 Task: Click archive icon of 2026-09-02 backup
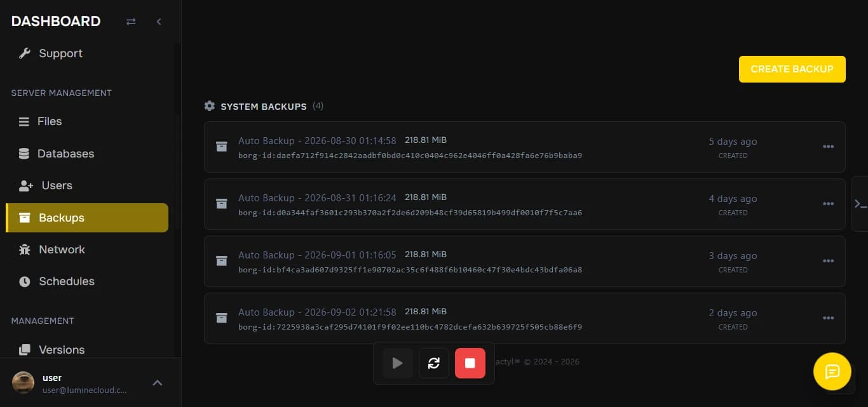(x=222, y=318)
